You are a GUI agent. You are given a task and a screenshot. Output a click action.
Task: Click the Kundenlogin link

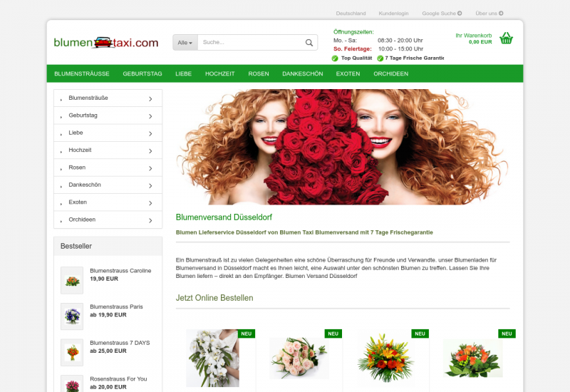pos(394,13)
